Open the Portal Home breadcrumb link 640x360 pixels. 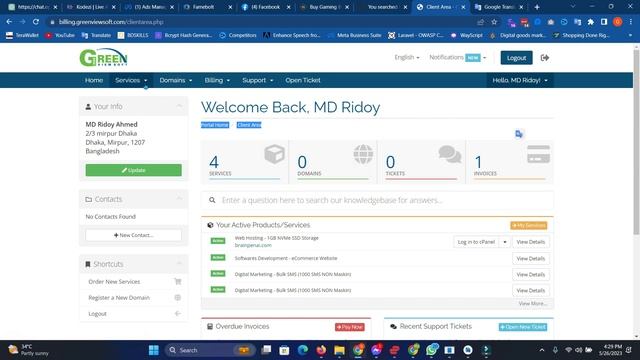(x=215, y=125)
